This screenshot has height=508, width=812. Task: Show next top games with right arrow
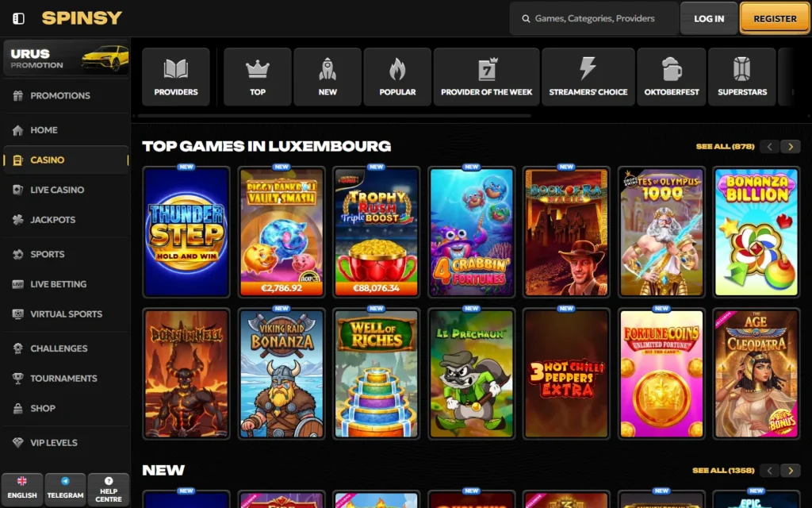(791, 147)
